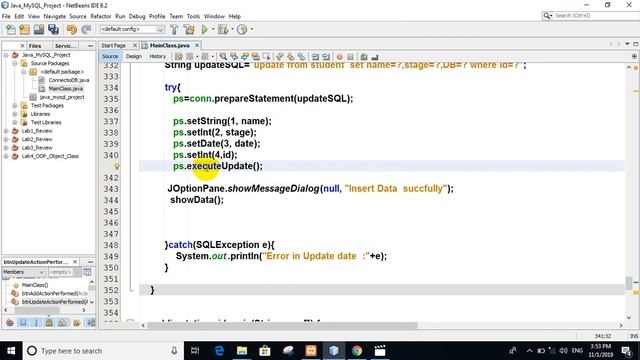Switch to Design view
The height and width of the screenshot is (360, 640).
[x=133, y=56]
